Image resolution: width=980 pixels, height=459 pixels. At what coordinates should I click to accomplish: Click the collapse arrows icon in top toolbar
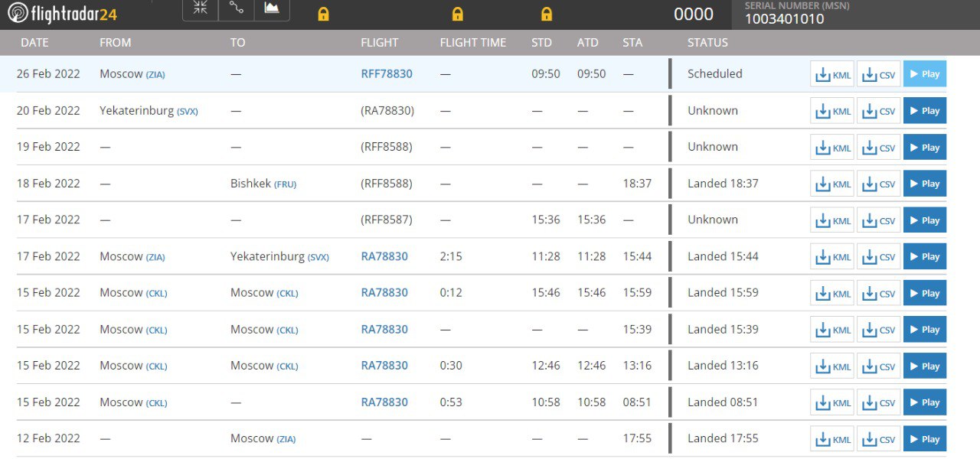tap(200, 8)
